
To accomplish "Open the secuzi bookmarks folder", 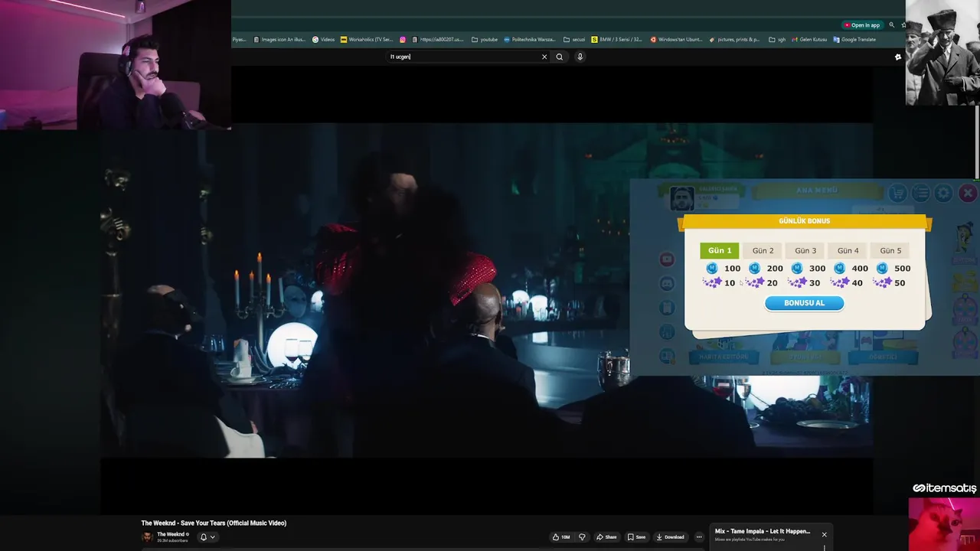I will [574, 40].
